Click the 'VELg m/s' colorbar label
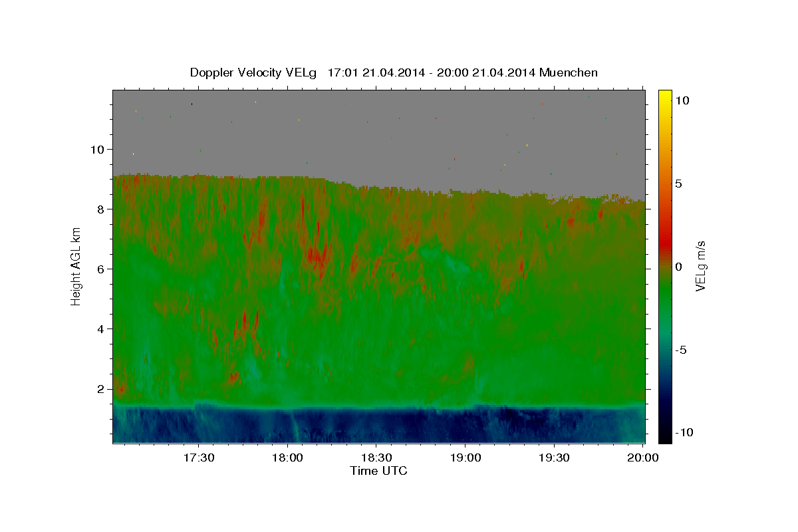Viewport: 798px width, 532px height. coord(700,266)
